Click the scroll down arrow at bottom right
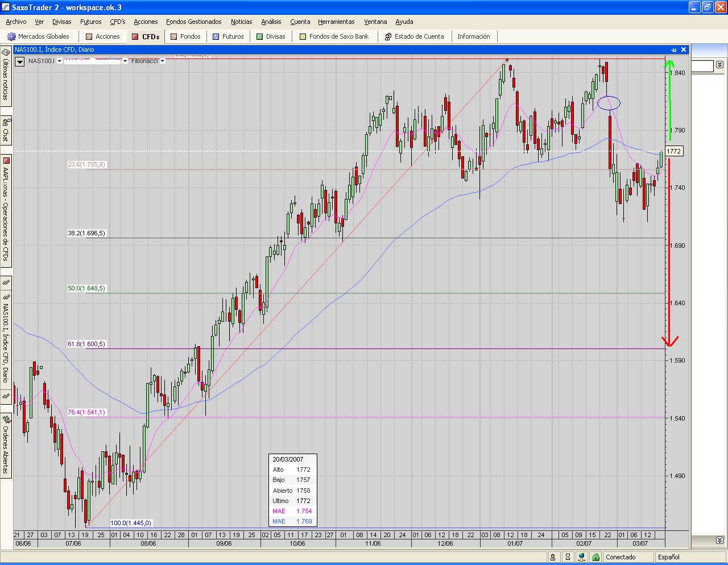This screenshot has height=565, width=728. [x=719, y=540]
